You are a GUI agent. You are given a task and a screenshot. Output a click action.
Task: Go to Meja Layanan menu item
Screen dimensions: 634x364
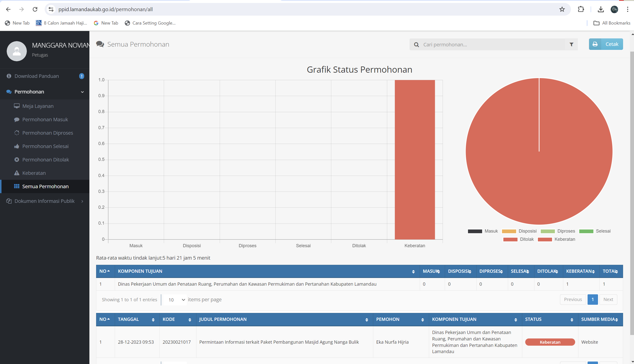(38, 106)
